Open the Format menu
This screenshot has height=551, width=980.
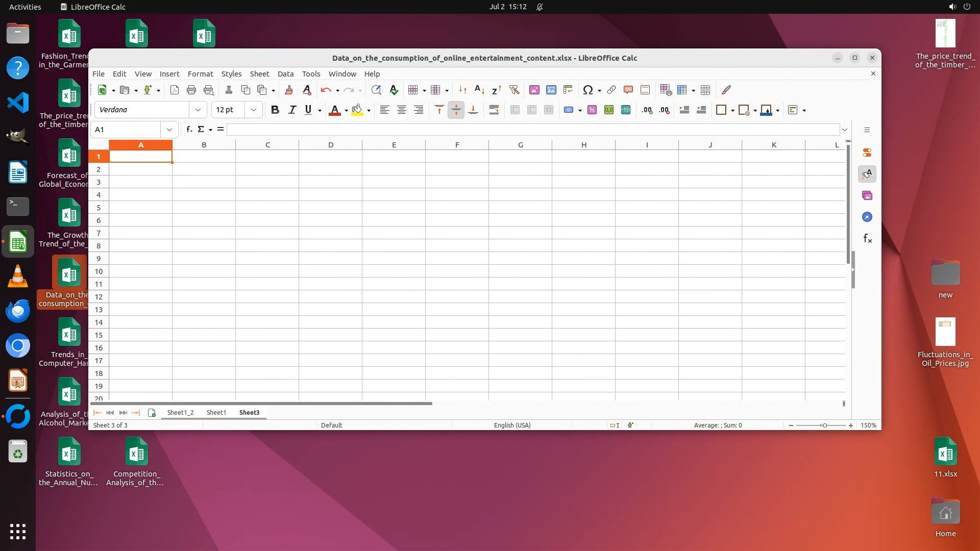(x=200, y=74)
